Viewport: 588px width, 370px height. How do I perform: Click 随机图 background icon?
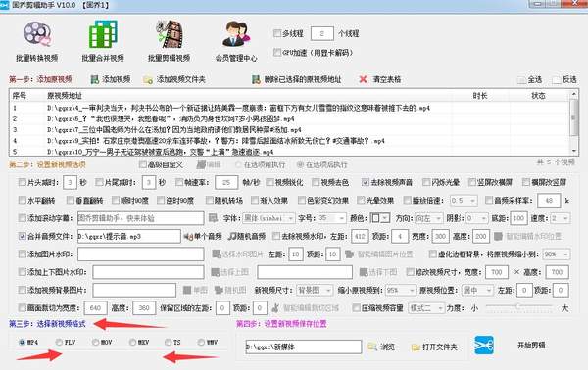pyautogui.click(x=219, y=290)
